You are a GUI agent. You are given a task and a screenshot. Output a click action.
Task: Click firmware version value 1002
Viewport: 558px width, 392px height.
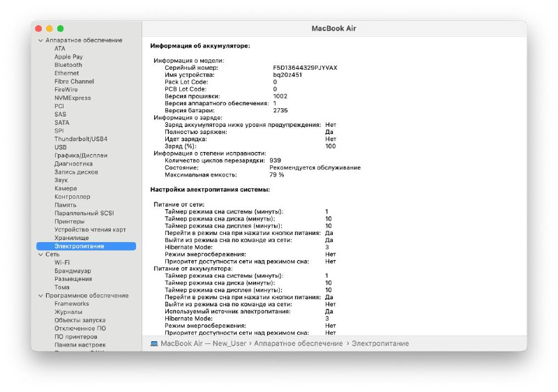[x=280, y=96]
